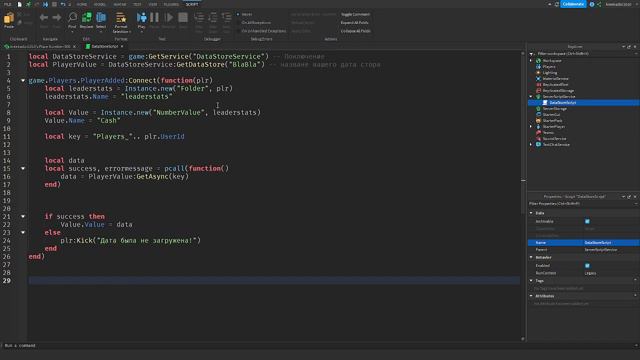This screenshot has width=640, height=360.
Task: Click Collapse All Folds action
Action: coord(356,31)
